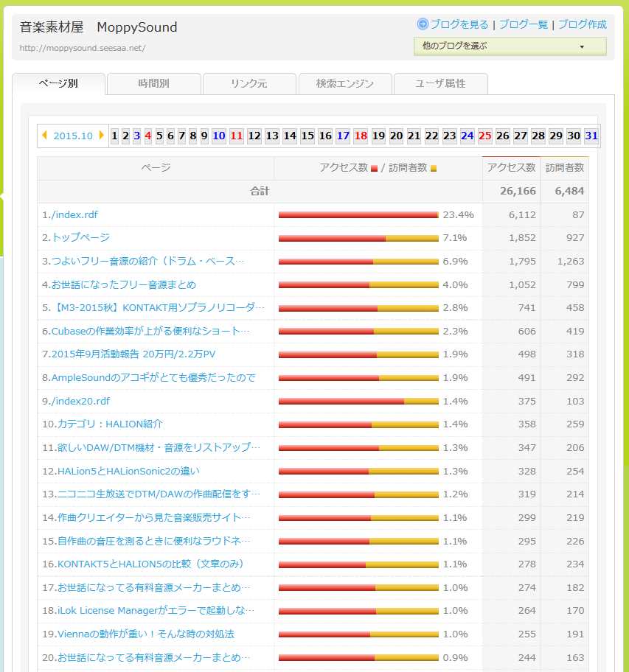
Task: Switch to the 時間別 tab
Action: pyautogui.click(x=153, y=84)
